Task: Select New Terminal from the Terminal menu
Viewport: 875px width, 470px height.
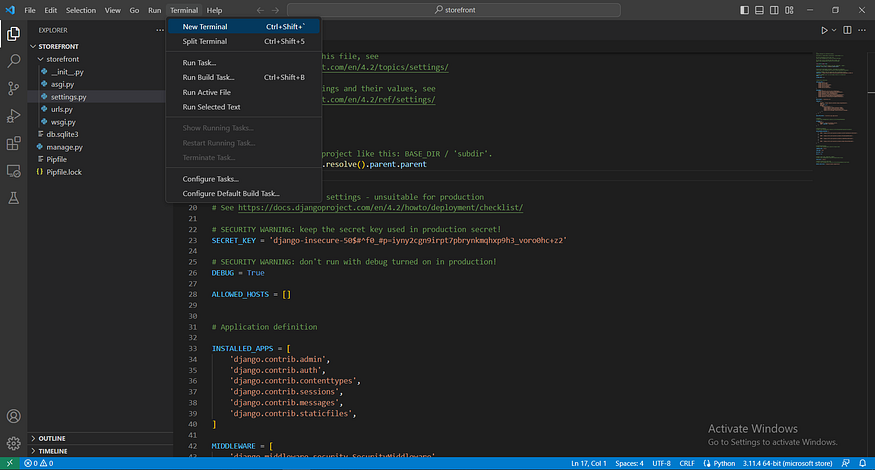Action: pyautogui.click(x=205, y=26)
